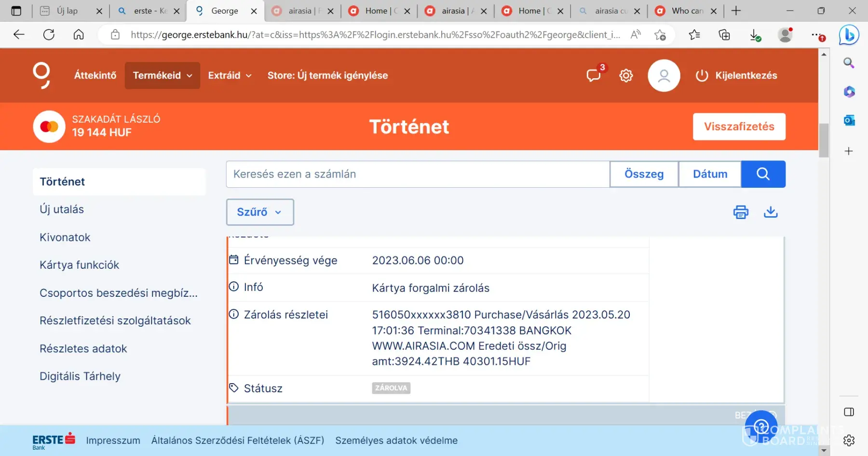Image resolution: width=868 pixels, height=456 pixels.
Task: Add page to browser favorites star
Action: (660, 35)
